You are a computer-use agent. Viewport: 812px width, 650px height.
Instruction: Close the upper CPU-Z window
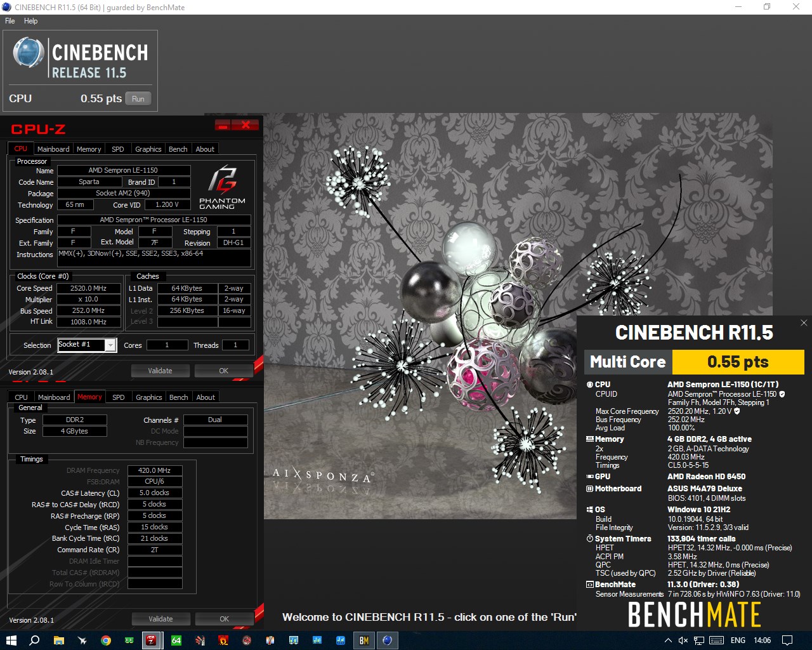pos(245,124)
